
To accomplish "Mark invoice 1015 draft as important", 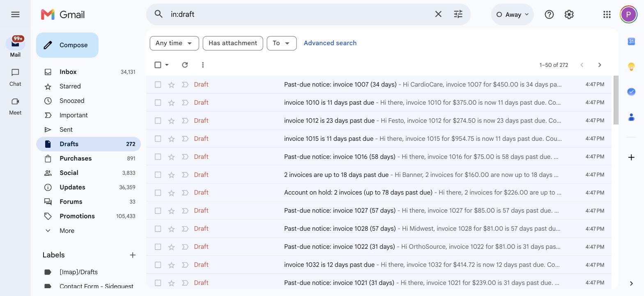I will coord(185,139).
